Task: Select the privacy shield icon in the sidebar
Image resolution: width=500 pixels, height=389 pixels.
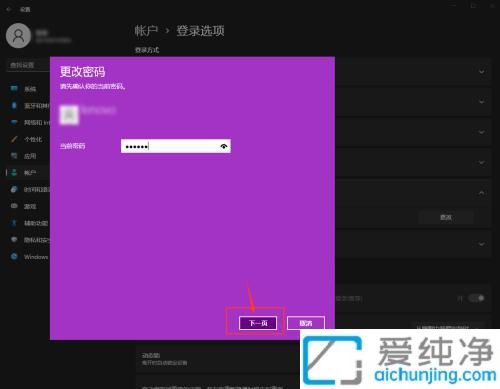Action: pos(14,239)
